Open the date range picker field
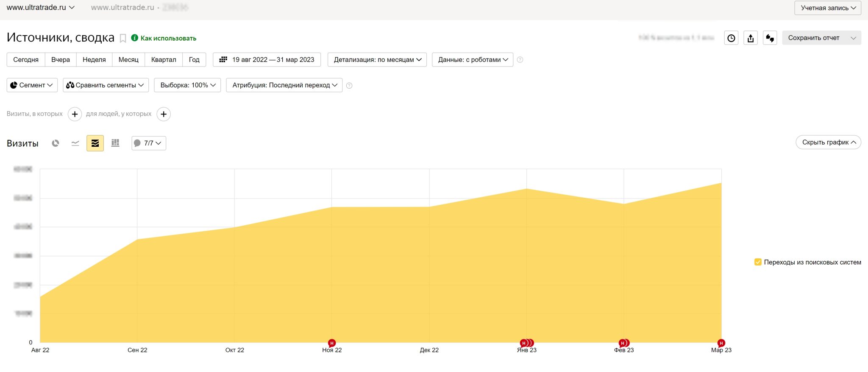Image resolution: width=868 pixels, height=372 pixels. pos(267,60)
